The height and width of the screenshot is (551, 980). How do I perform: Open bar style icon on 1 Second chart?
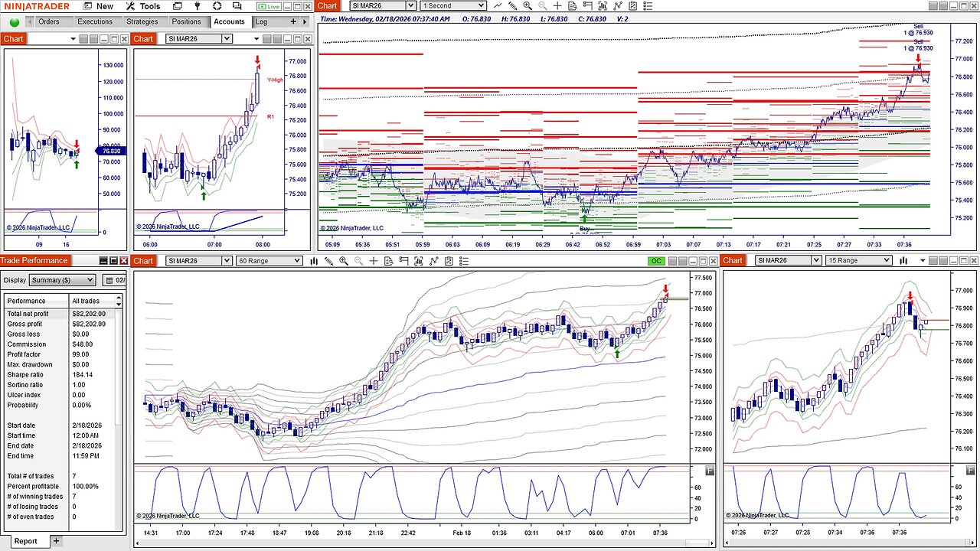coord(498,5)
